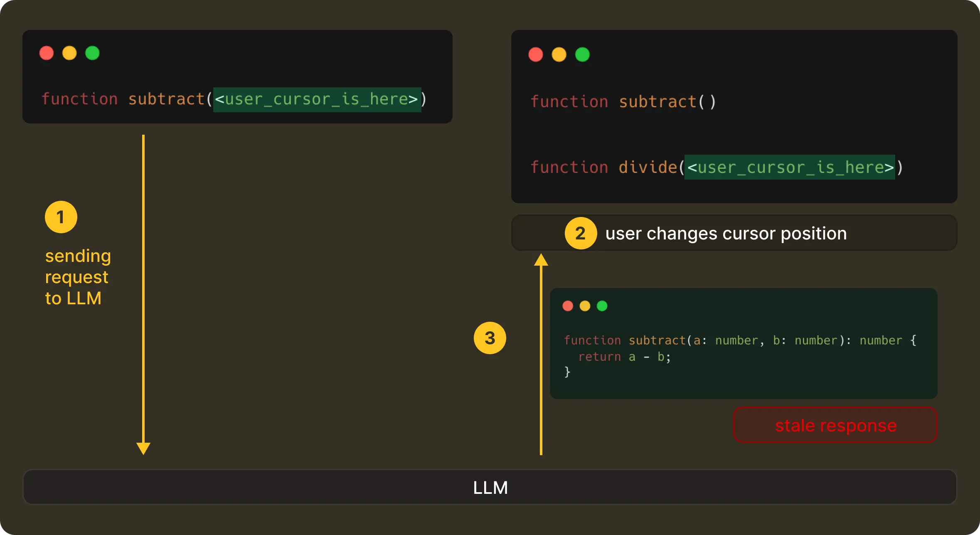
Task: Click yellow dot in top-right code window
Action: [559, 54]
